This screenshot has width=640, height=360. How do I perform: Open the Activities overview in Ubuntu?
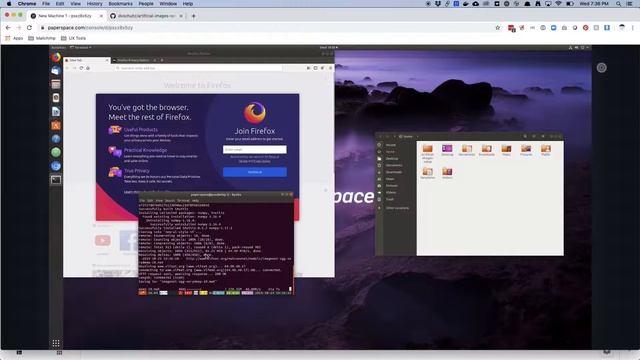[x=58, y=48]
